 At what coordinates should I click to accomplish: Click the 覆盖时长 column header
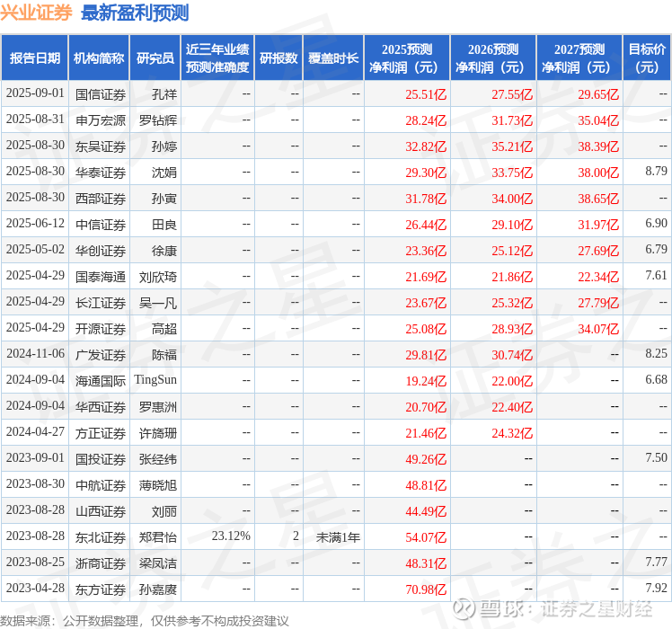pos(333,58)
